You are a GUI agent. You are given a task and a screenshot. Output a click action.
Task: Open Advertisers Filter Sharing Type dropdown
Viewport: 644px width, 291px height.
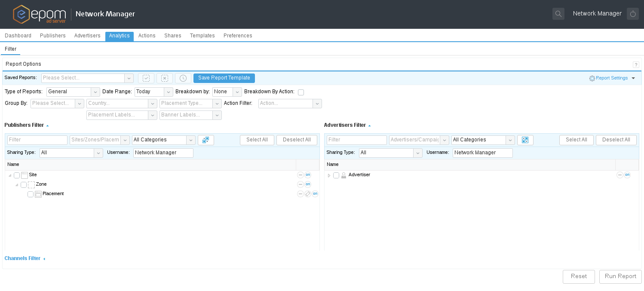[x=418, y=153]
